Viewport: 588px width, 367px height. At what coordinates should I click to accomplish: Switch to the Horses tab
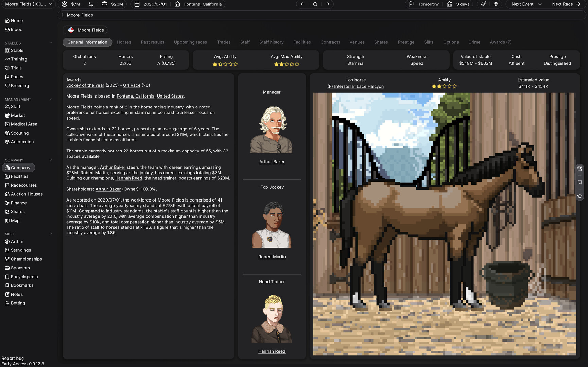click(124, 42)
